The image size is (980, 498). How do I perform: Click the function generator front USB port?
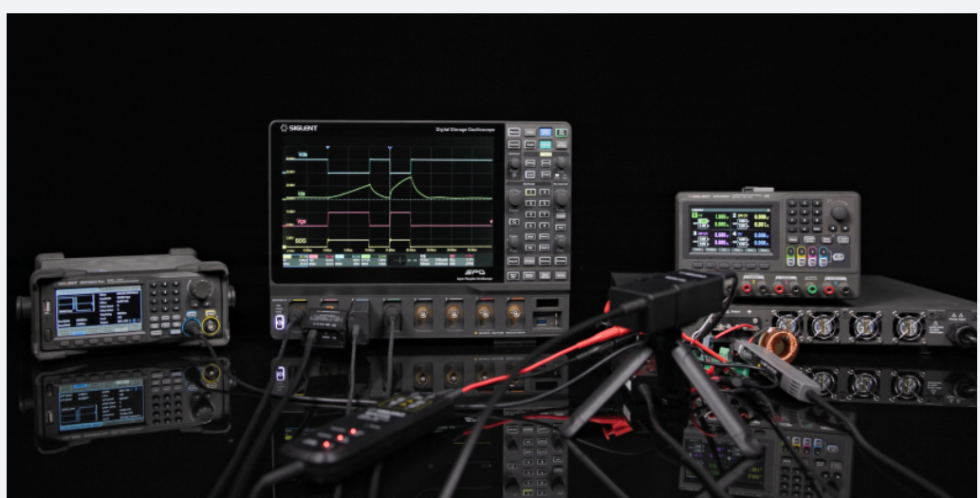(x=48, y=308)
